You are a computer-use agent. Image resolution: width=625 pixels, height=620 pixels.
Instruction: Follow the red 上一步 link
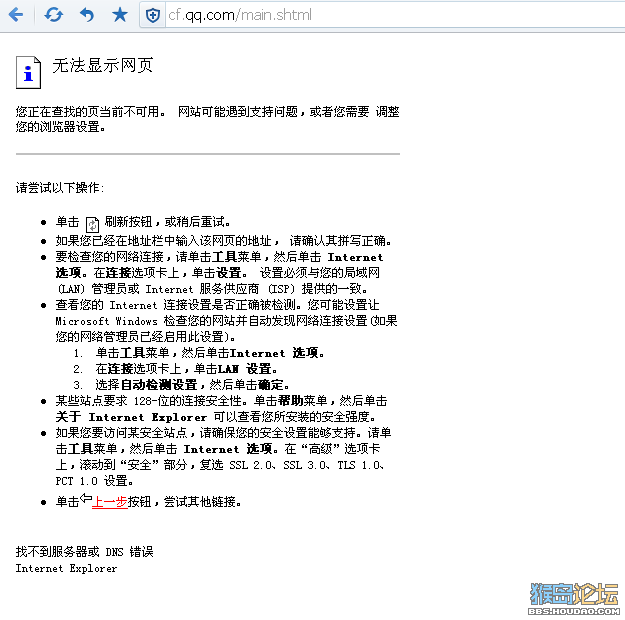pyautogui.click(x=110, y=502)
